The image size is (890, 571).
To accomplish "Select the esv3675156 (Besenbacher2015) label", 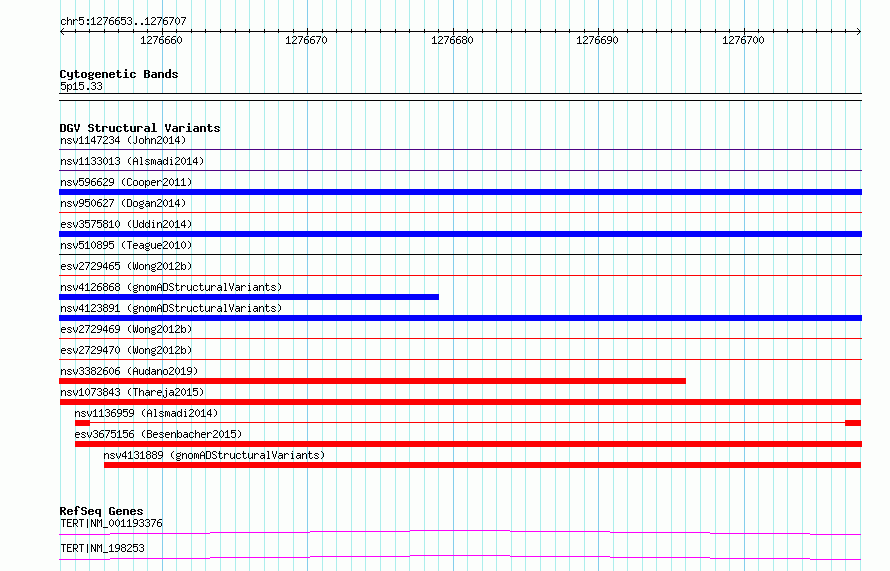I will click(x=158, y=434).
